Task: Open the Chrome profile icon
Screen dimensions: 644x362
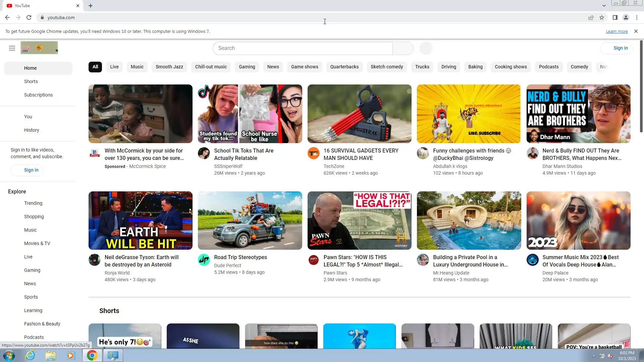Action: click(626, 17)
